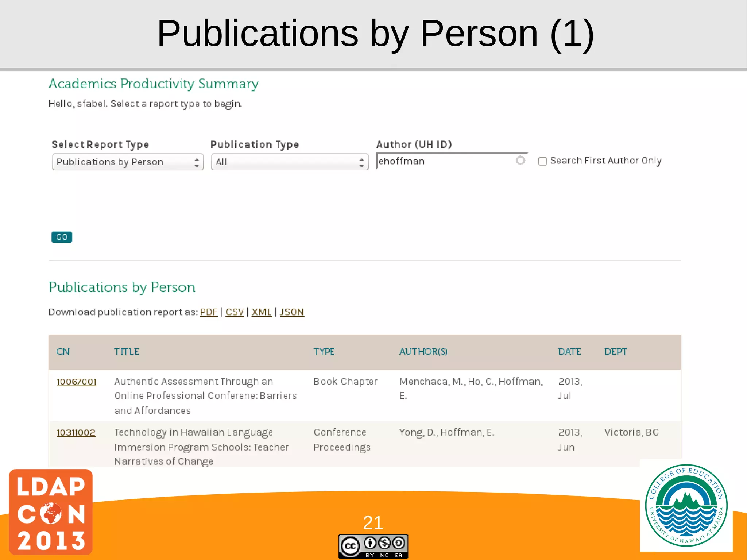
Task: Download the report as PDF
Action: tap(209, 312)
